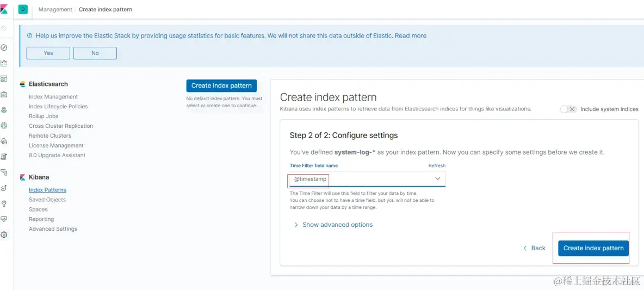644x290 pixels.
Task: Open the Canvas icon in the sidebar
Action: coord(4,94)
